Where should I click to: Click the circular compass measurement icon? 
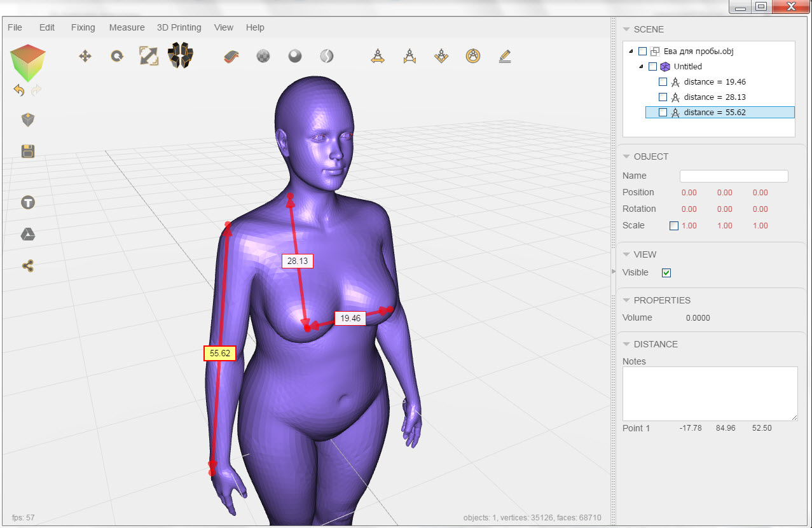tap(472, 57)
